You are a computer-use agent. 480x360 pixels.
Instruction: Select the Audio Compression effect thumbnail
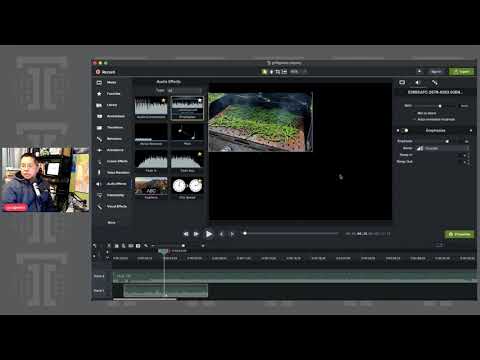(151, 107)
